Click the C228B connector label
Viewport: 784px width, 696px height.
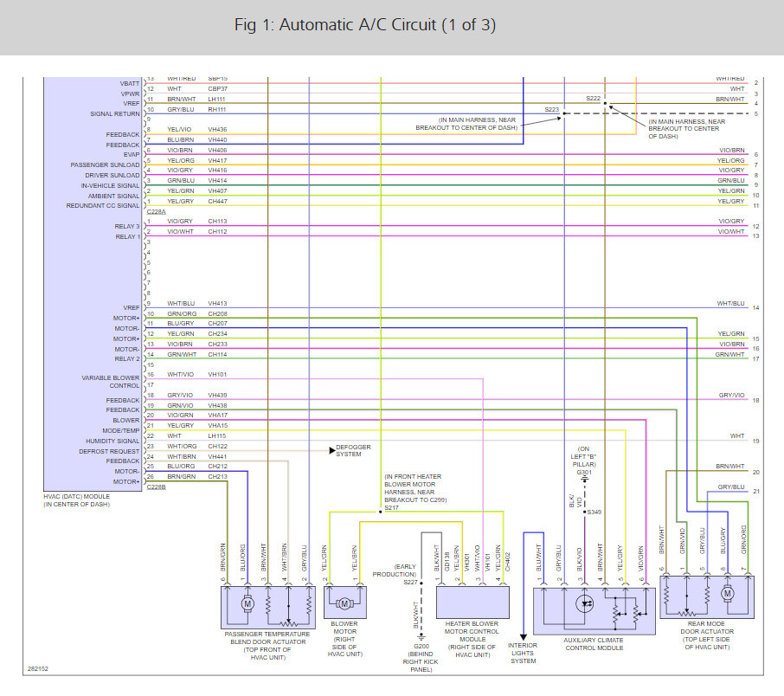click(156, 487)
